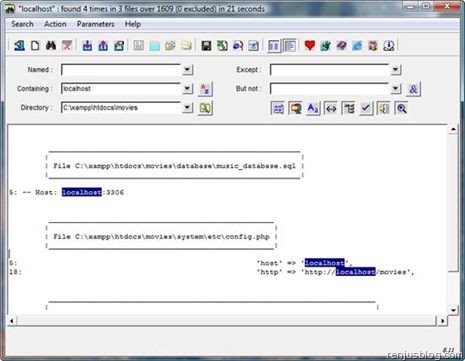Toggle the speaker sound option button
This screenshot has width=465, height=361.
(x=384, y=108)
